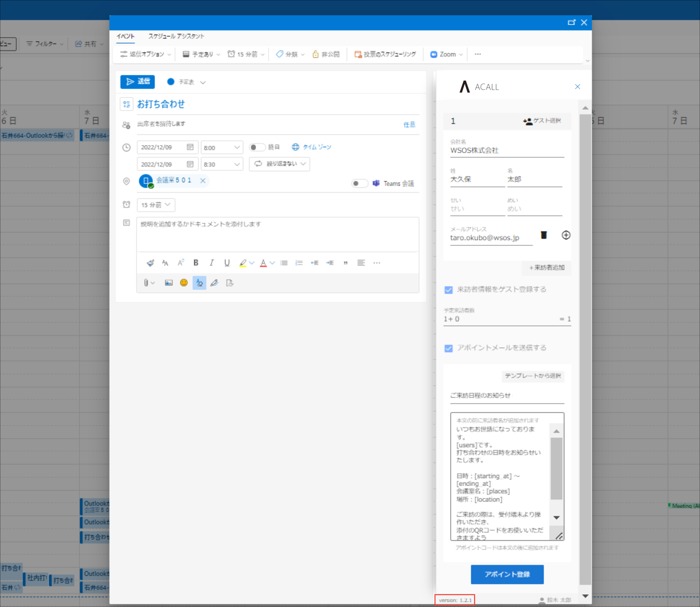700x607 pixels.
Task: Open the 分類 category dropdown
Action: tap(290, 54)
